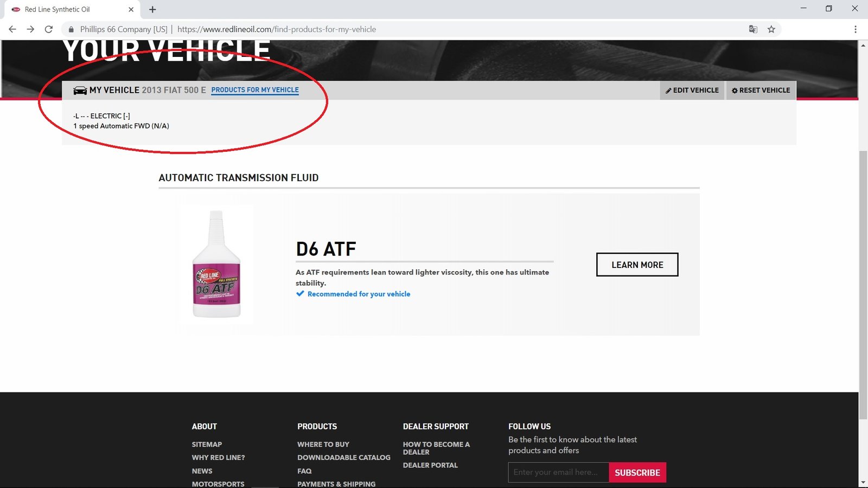868x488 pixels.
Task: Click the address bar URL
Action: coord(277,29)
